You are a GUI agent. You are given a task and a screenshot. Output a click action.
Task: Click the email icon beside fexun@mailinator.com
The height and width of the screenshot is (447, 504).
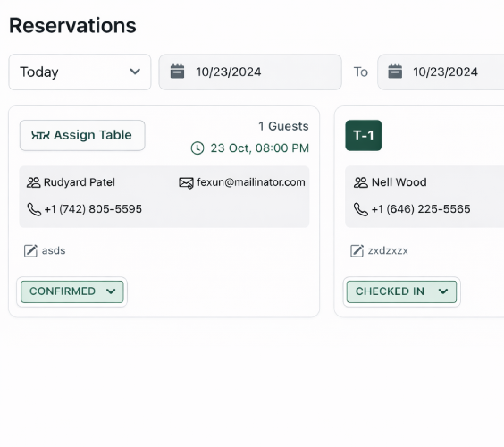click(x=186, y=182)
